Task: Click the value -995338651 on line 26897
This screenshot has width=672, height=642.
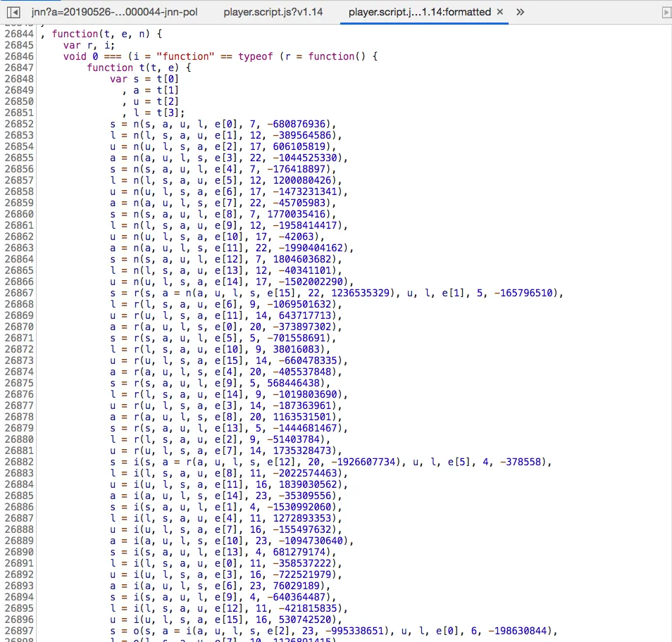Action: coord(354,631)
